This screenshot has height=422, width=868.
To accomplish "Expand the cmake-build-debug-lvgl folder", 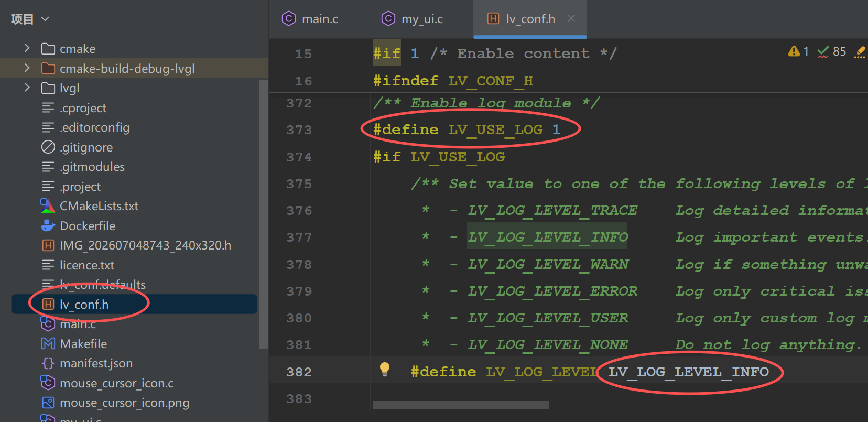I will tap(27, 68).
